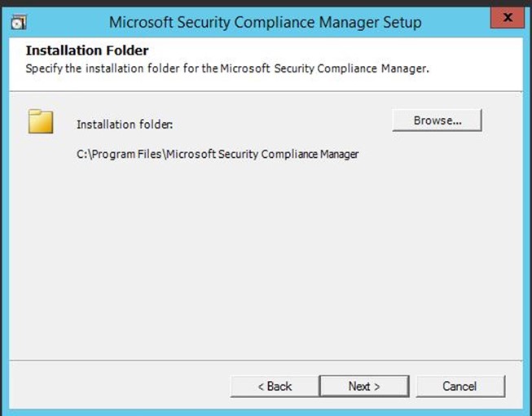Screen dimensions: 532x416
Task: Proceed by clicking Next >
Action: click(364, 386)
